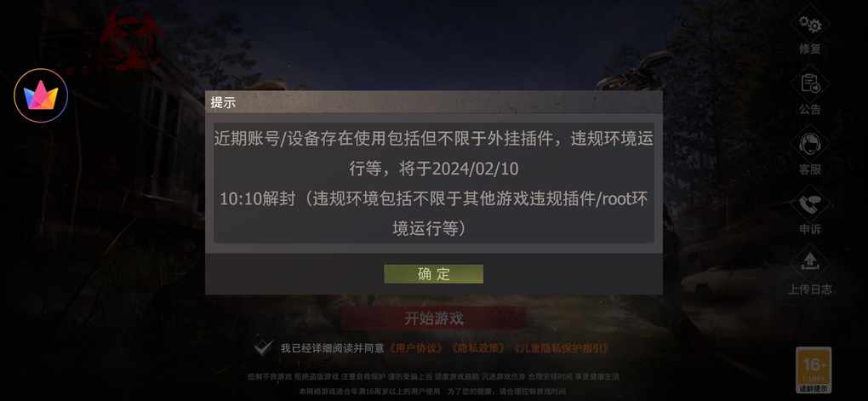868x401 pixels.
Task: Open the 公告 announcements clipboard icon
Action: click(x=810, y=84)
